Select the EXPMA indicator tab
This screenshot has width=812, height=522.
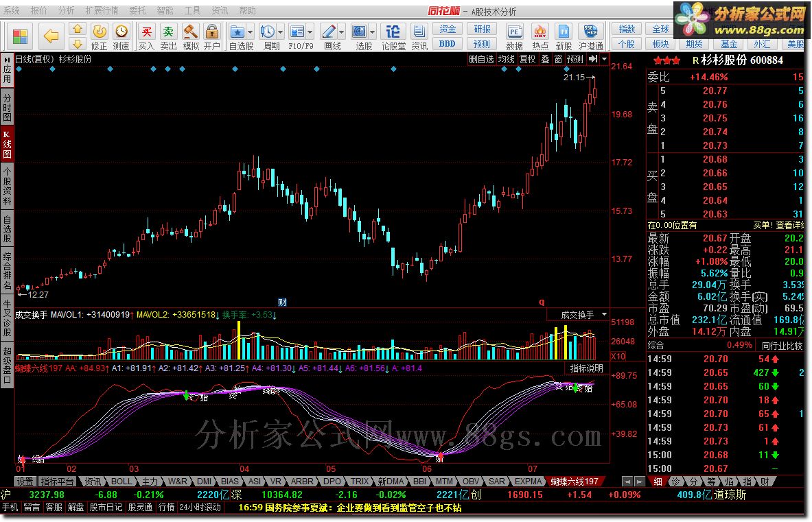tap(528, 482)
